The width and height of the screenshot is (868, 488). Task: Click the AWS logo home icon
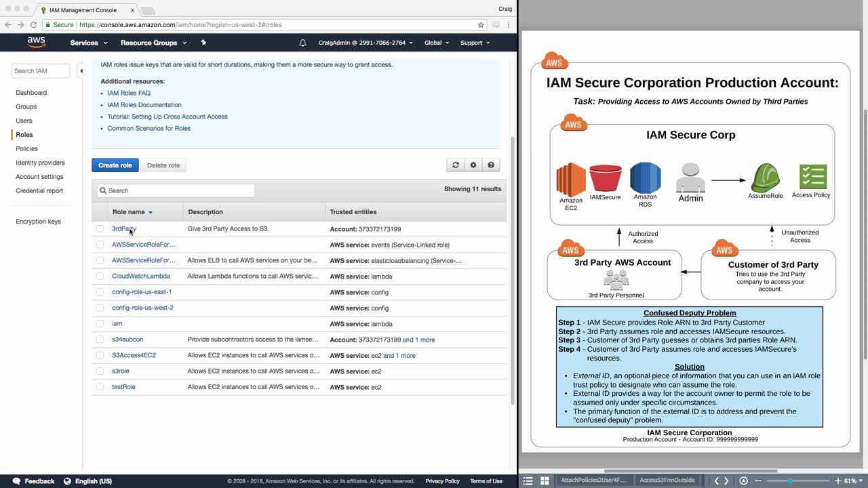pos(36,42)
